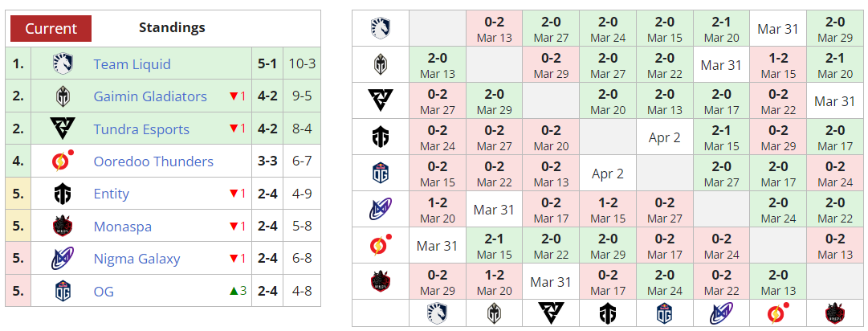Click the Monaspa logo in standings

point(63,227)
